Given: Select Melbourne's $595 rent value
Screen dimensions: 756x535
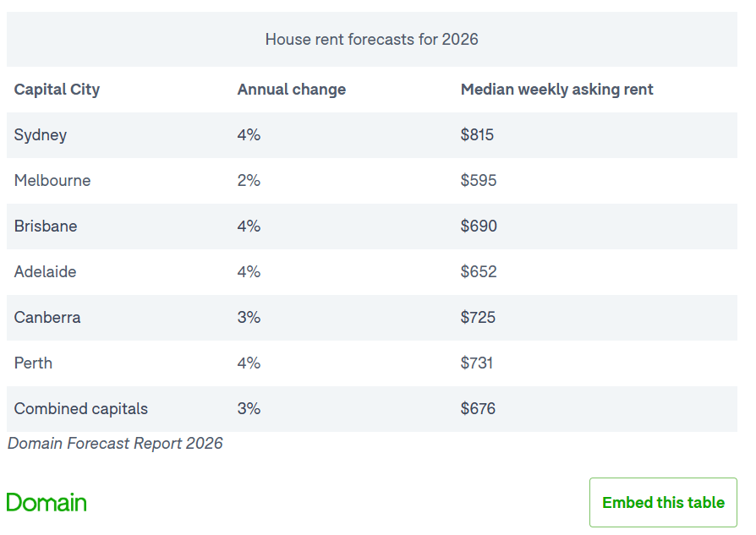Looking at the screenshot, I should (x=479, y=181).
